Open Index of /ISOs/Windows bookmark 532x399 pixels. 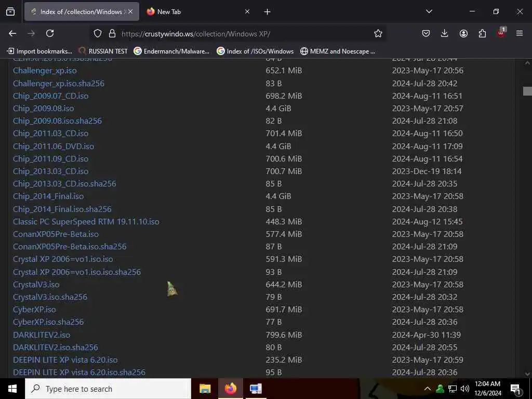pyautogui.click(x=256, y=51)
